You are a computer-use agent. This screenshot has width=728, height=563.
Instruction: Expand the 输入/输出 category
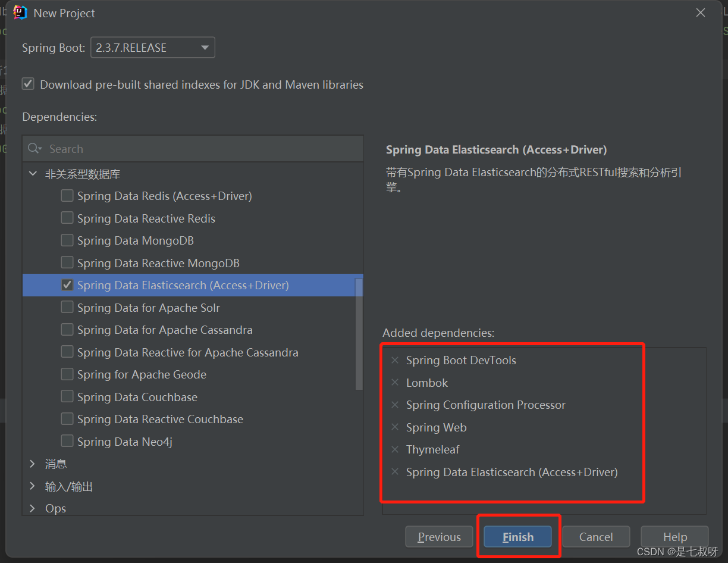click(32, 486)
